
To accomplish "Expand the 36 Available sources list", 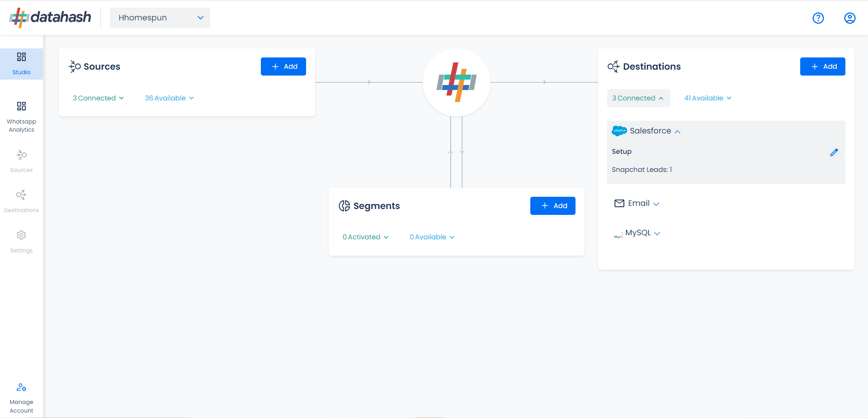I will pos(169,98).
